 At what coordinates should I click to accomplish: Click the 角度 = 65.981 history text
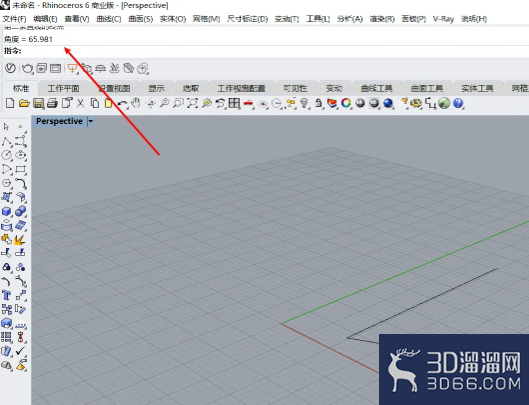[x=28, y=39]
